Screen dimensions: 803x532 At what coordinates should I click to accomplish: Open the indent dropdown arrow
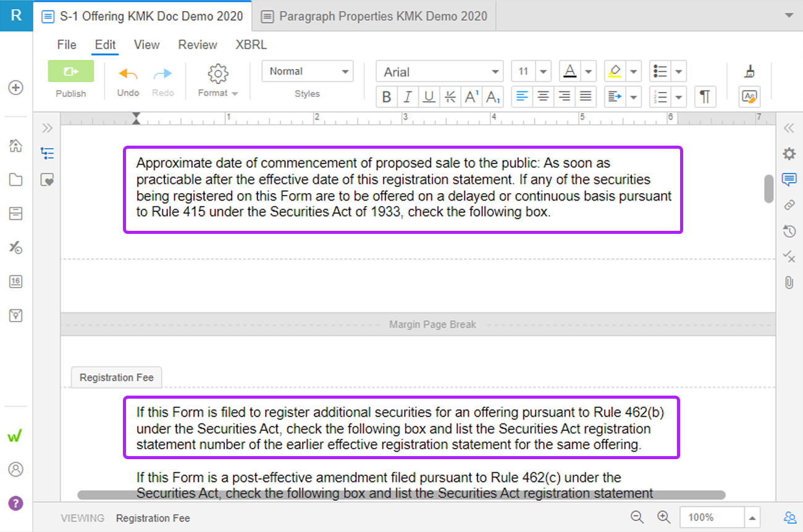(x=634, y=97)
